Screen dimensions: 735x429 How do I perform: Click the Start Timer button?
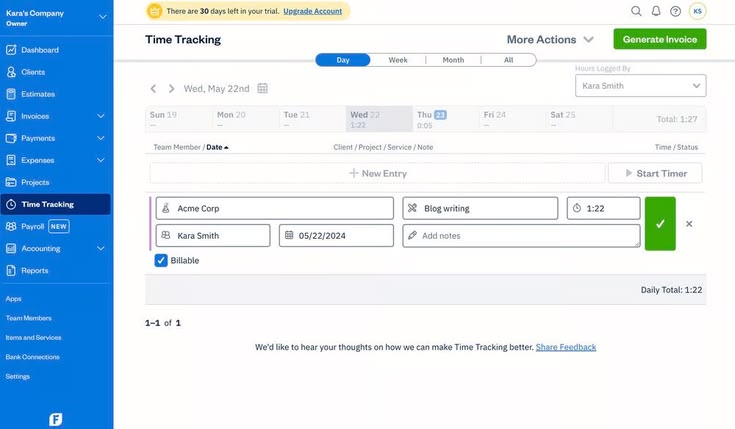pyautogui.click(x=655, y=173)
